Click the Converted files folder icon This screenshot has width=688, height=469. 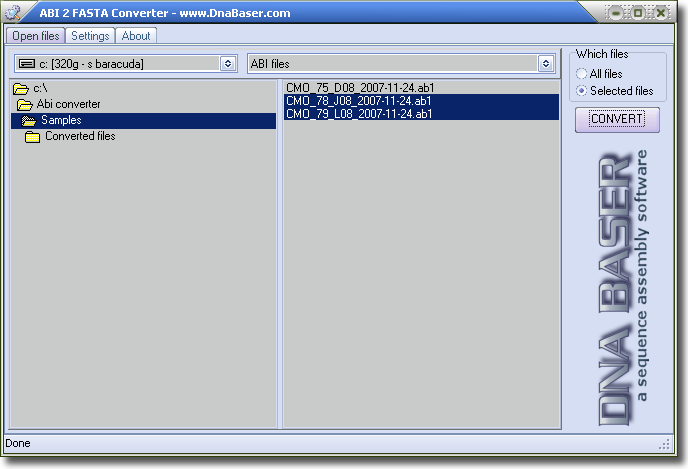(x=32, y=136)
